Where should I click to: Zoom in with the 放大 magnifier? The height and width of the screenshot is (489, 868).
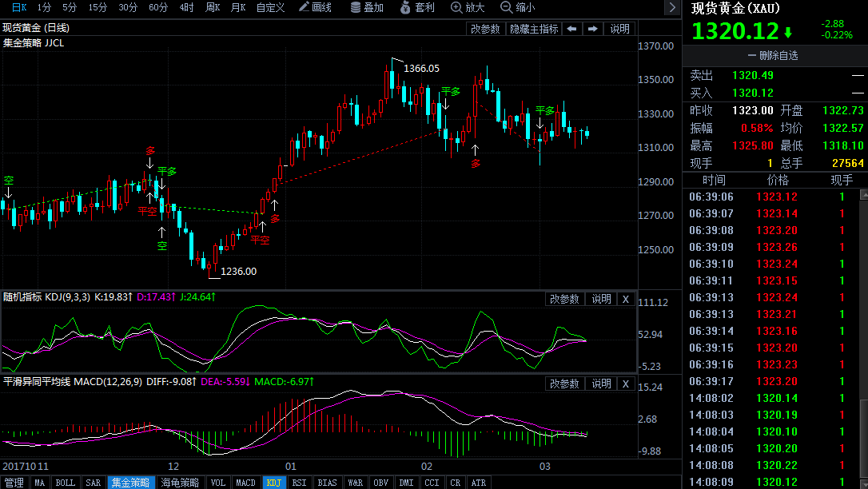coord(468,7)
